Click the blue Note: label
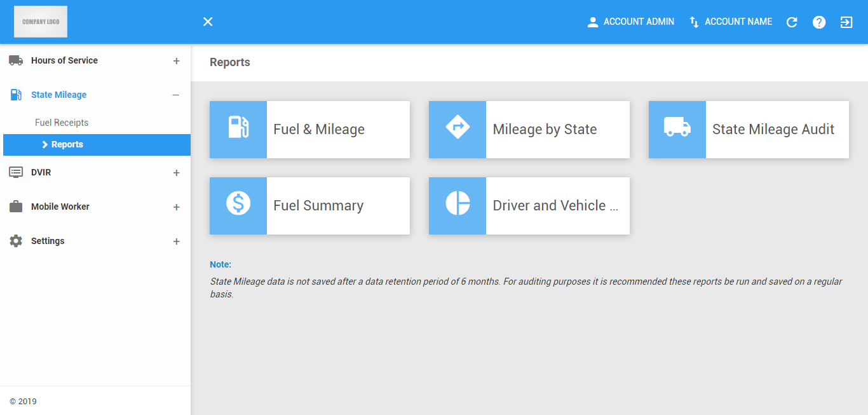The image size is (868, 415). point(220,264)
